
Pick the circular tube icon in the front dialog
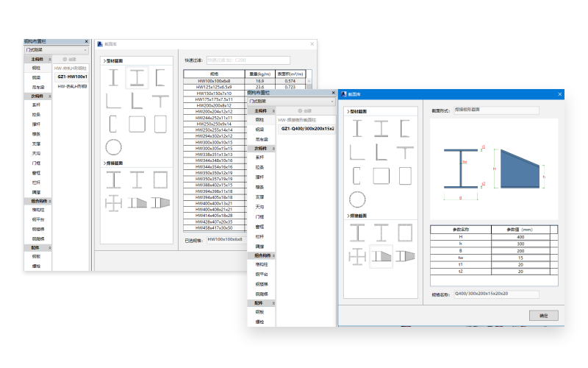click(x=357, y=199)
